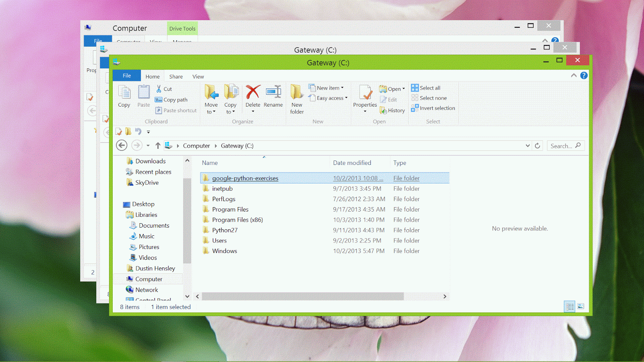Switch to the Home ribbon tab
Viewport: 644px width, 362px height.
153,76
